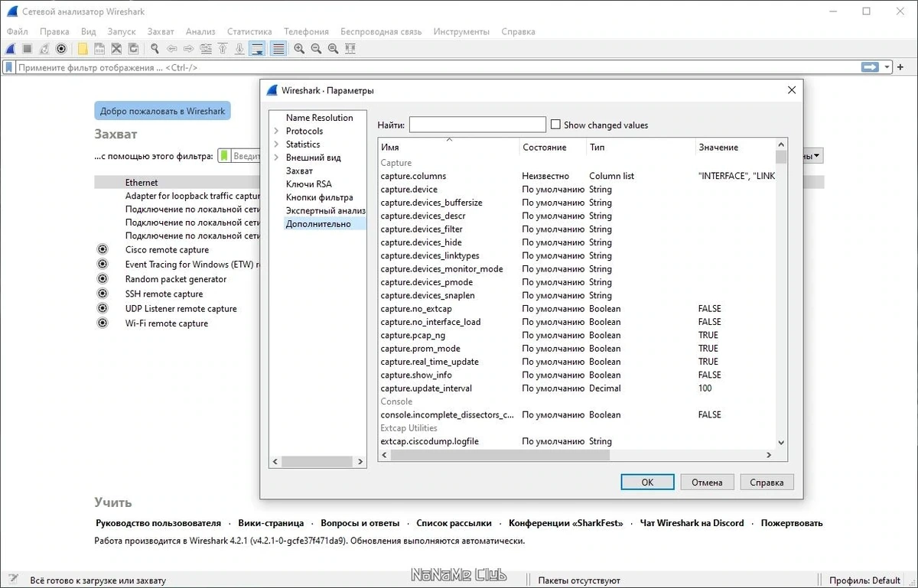The width and height of the screenshot is (918, 588).
Task: Click the Найти search field
Action: coord(477,125)
